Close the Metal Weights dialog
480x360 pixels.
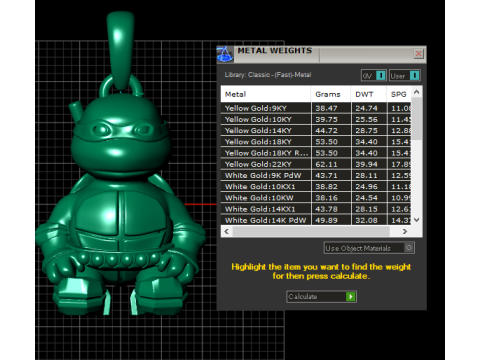coord(418,54)
